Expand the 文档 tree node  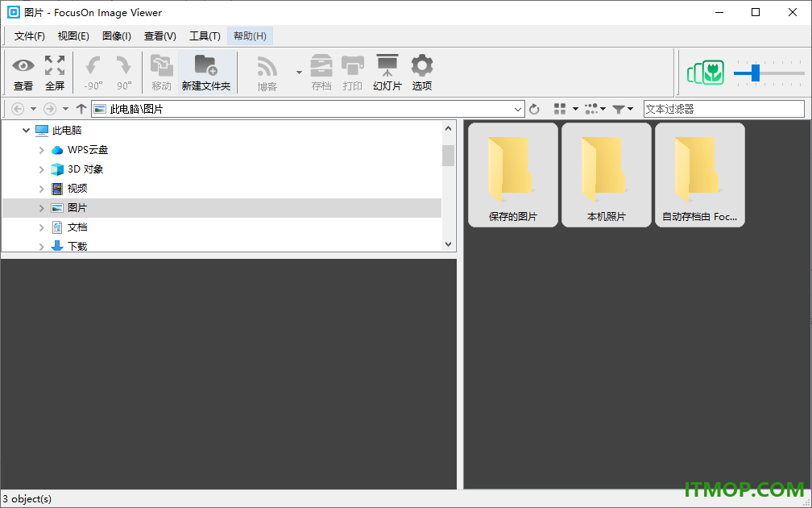pyautogui.click(x=41, y=227)
